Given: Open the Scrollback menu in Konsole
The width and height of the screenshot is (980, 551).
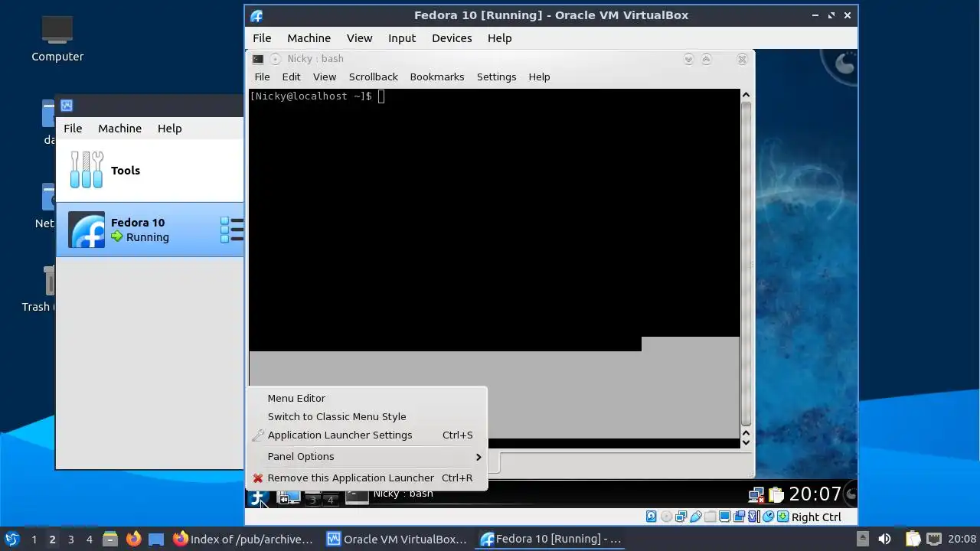Looking at the screenshot, I should [x=373, y=77].
